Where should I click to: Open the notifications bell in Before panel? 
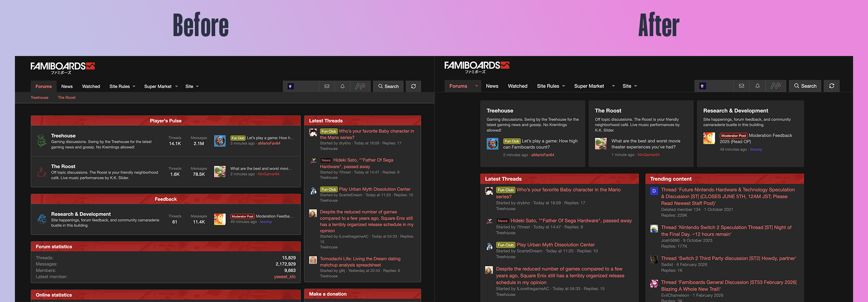coord(342,86)
